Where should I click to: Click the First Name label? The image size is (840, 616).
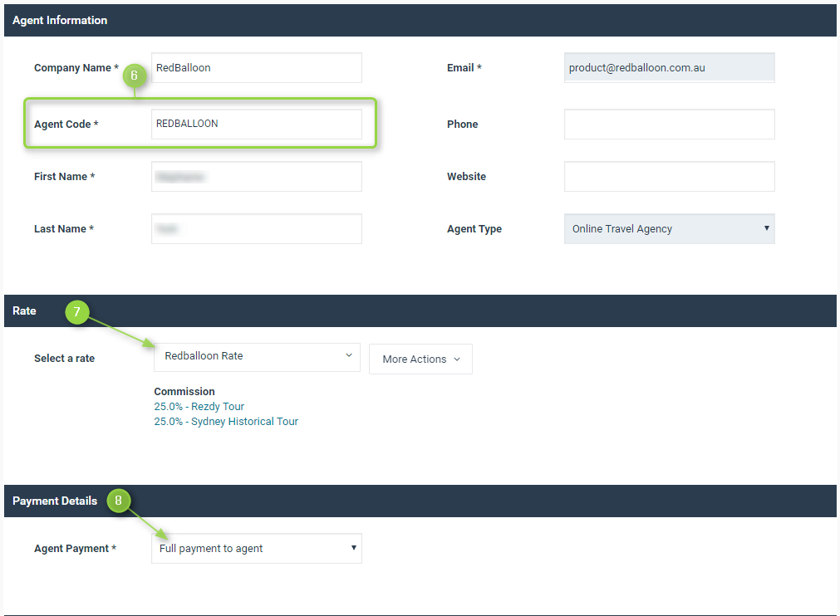(65, 177)
